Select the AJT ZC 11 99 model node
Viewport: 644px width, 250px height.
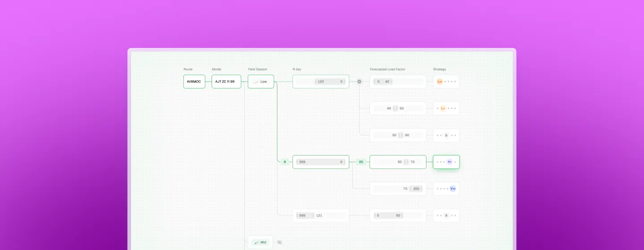pyautogui.click(x=226, y=82)
